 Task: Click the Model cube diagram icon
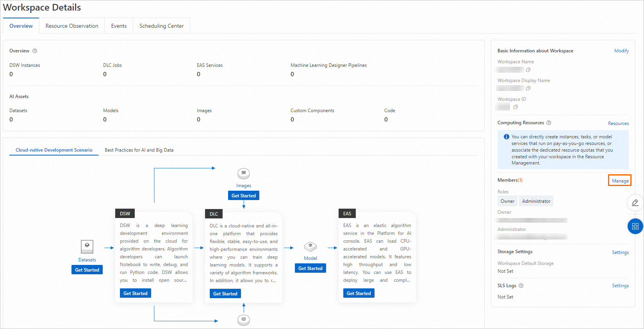tap(310, 247)
